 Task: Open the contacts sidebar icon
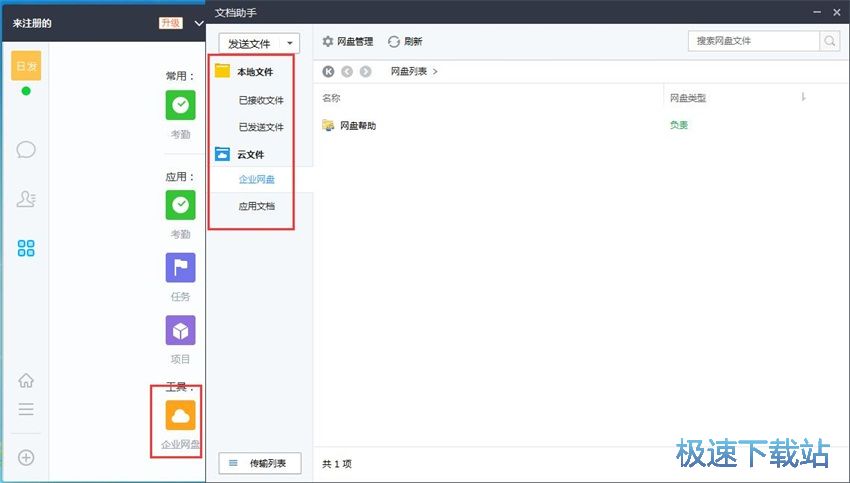pyautogui.click(x=26, y=199)
